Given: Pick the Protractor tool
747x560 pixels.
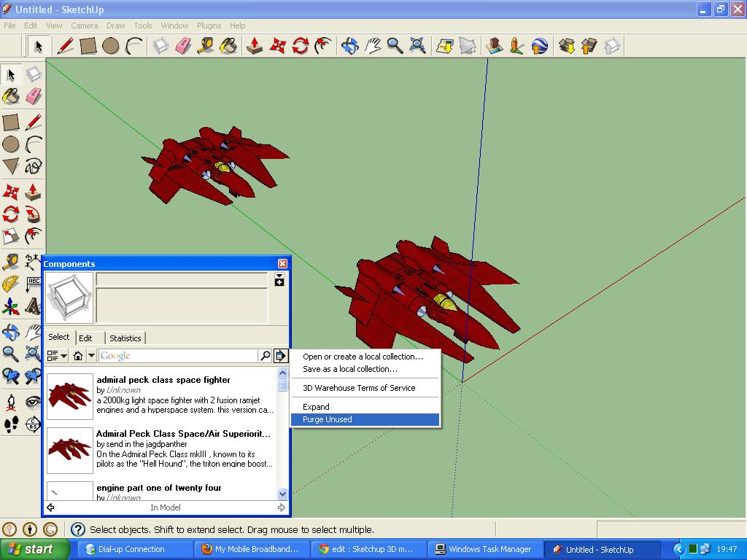Looking at the screenshot, I should click(10, 284).
